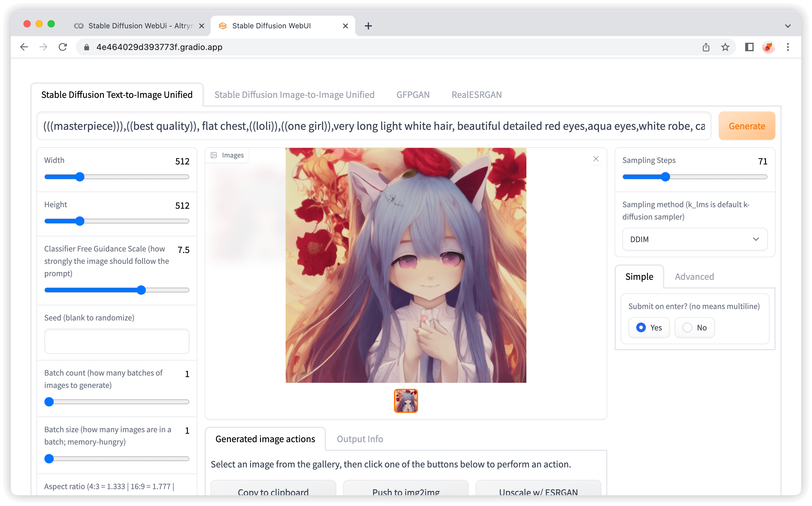Image resolution: width=812 pixels, height=506 pixels.
Task: Click the orange Generate button
Action: pos(746,126)
